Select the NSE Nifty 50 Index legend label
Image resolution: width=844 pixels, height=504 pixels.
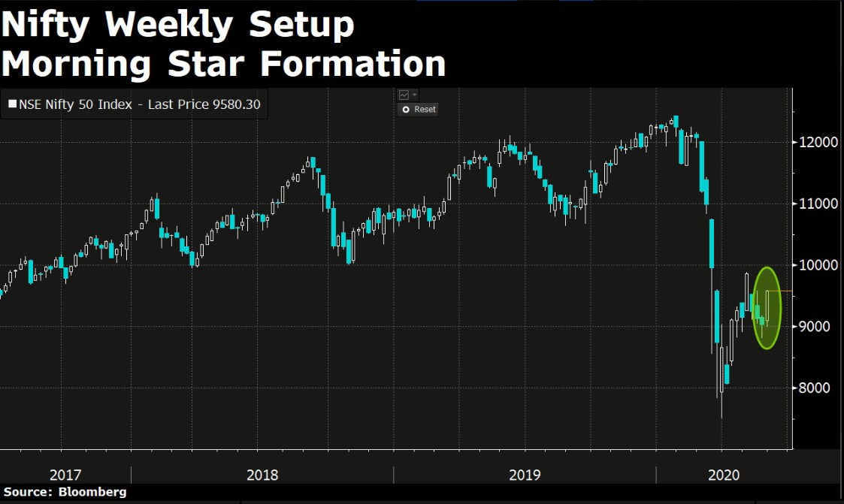click(139, 104)
